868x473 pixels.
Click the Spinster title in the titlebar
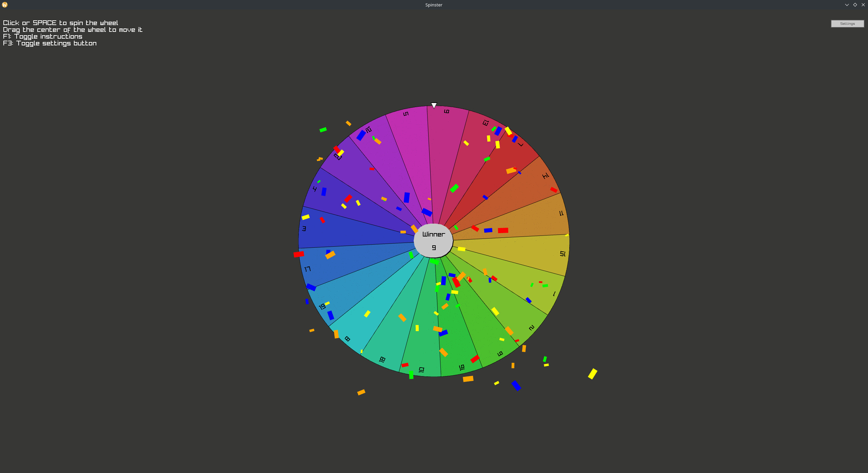point(434,5)
